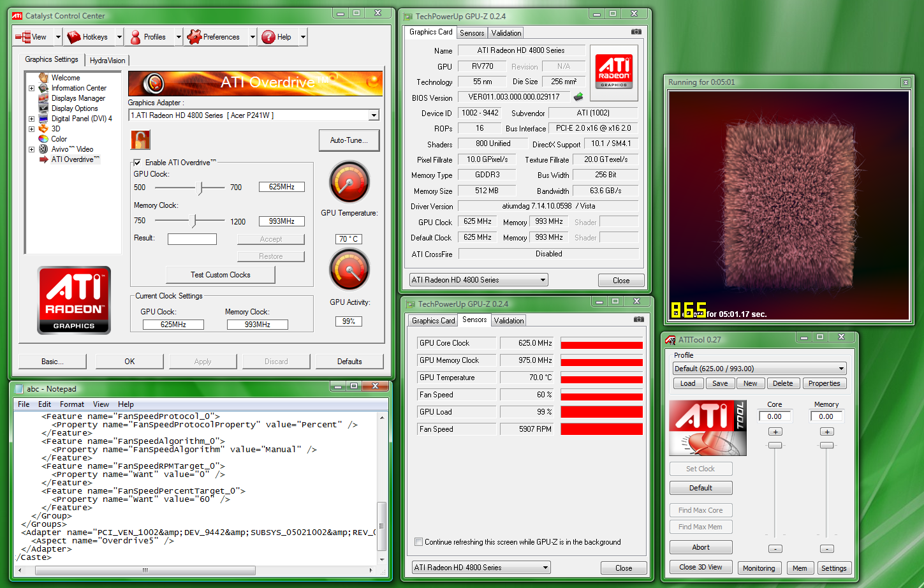
Task: Switch to Sensors tab in upper GPU-Z
Action: 472,33
